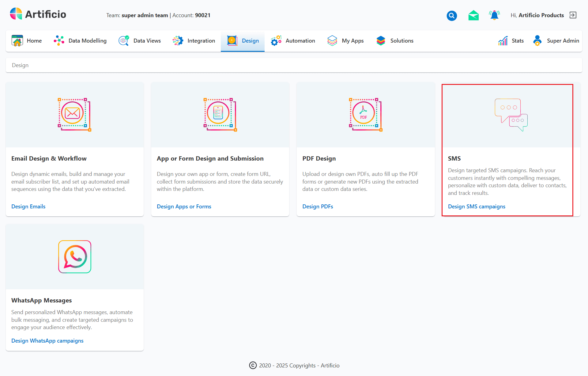Click the notification bell icon
The width and height of the screenshot is (588, 376).
[494, 15]
